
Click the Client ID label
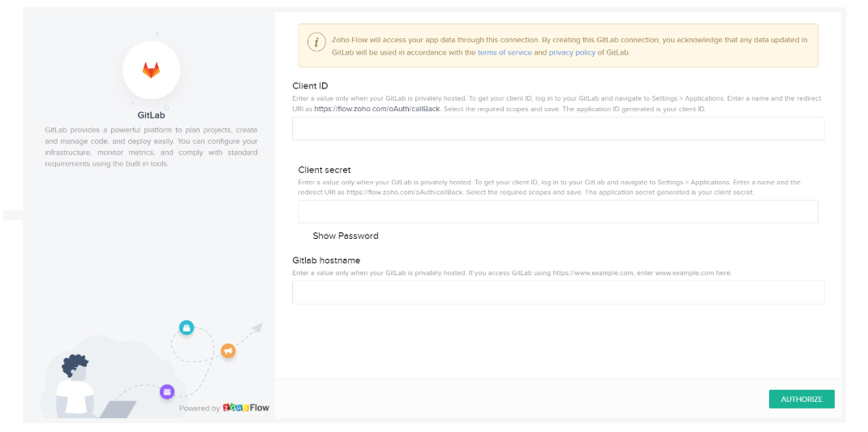[310, 86]
